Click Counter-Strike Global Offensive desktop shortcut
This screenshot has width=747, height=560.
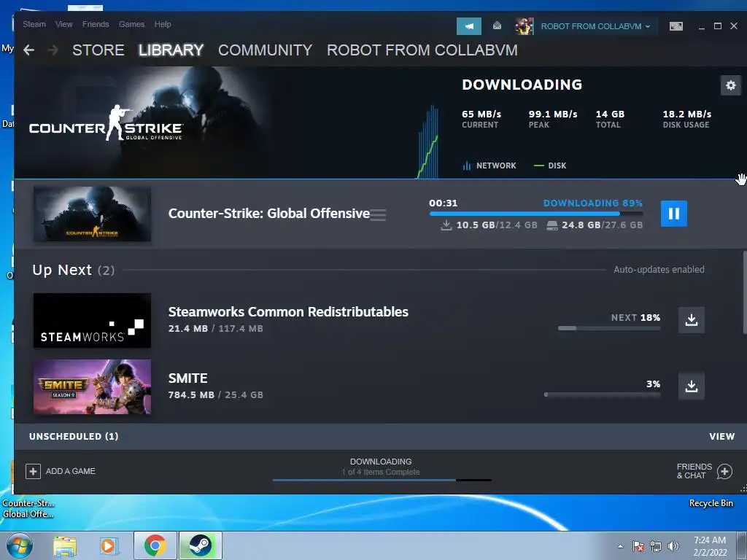click(28, 508)
